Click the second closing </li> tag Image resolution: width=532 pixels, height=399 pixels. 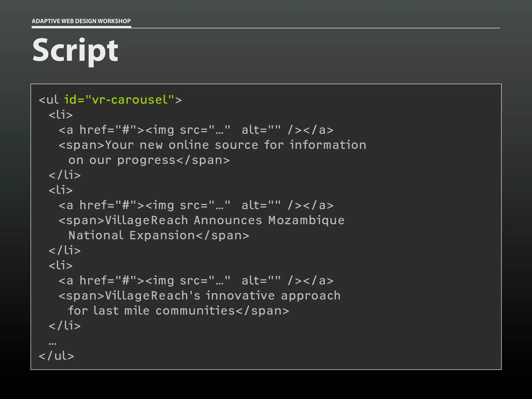(x=64, y=250)
